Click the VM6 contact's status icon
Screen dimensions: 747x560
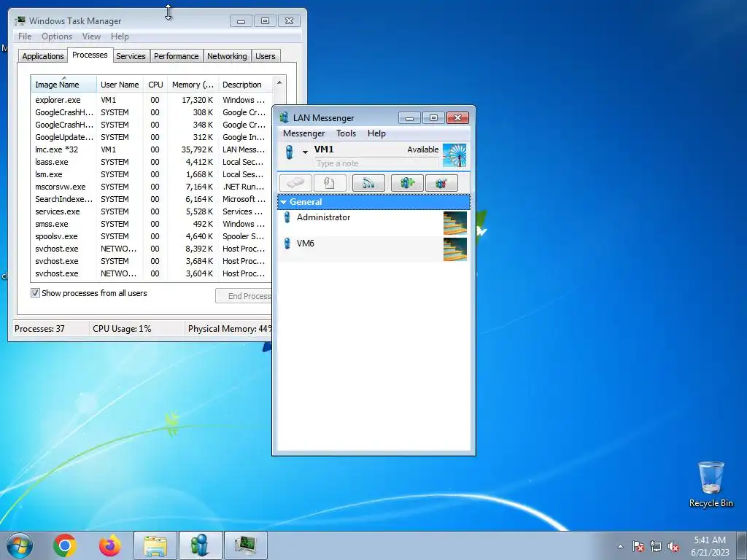click(x=287, y=244)
